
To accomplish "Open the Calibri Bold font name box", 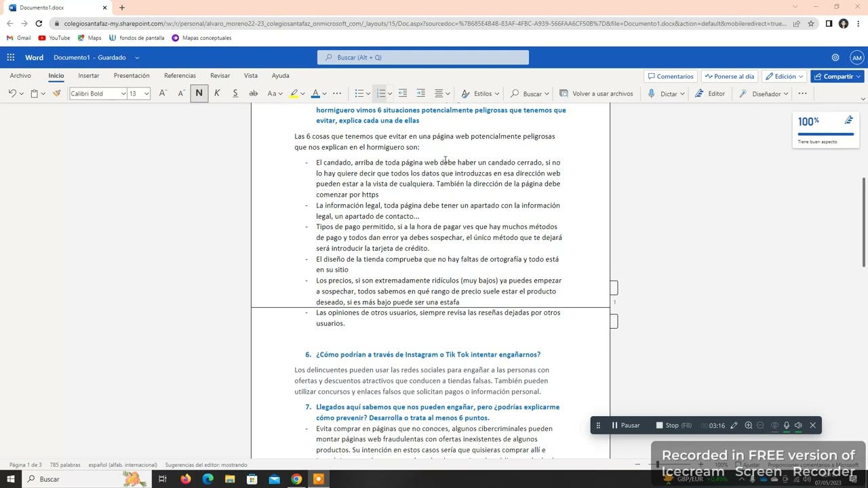I will coord(98,94).
